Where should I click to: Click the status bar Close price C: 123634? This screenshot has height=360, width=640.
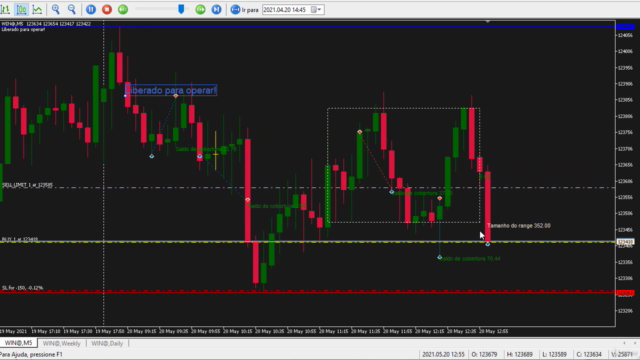[x=589, y=354]
